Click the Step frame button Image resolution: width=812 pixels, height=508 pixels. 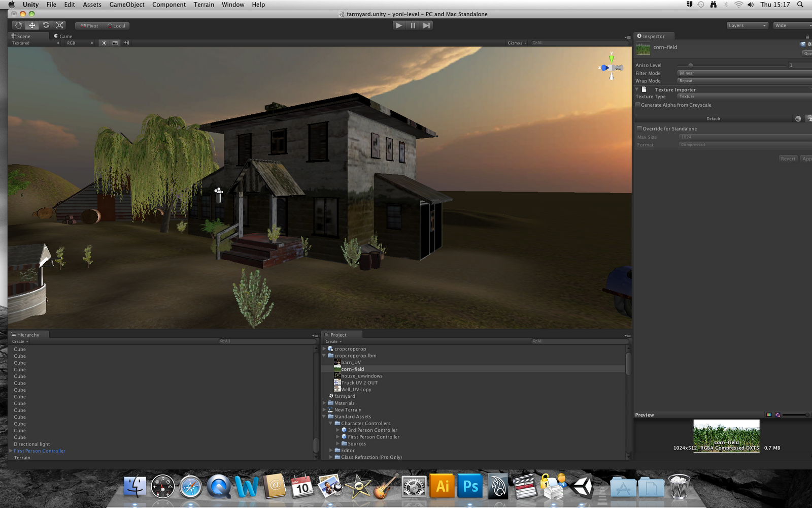[x=426, y=25]
